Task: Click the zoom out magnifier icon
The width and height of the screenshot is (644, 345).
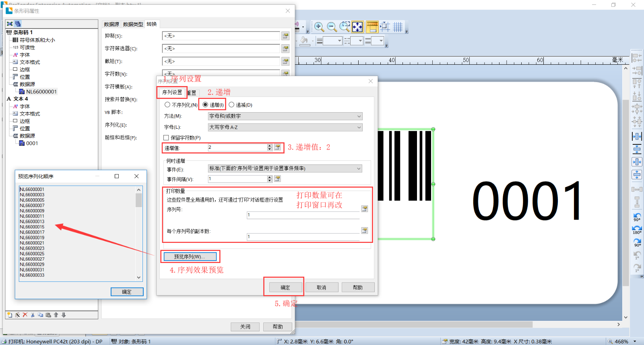Action: (332, 27)
